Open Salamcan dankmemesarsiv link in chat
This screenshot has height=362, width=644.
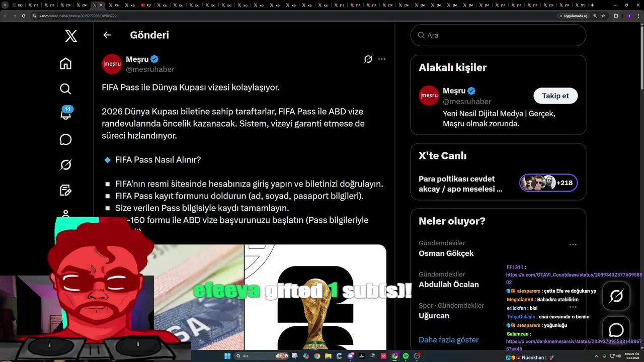pyautogui.click(x=574, y=345)
